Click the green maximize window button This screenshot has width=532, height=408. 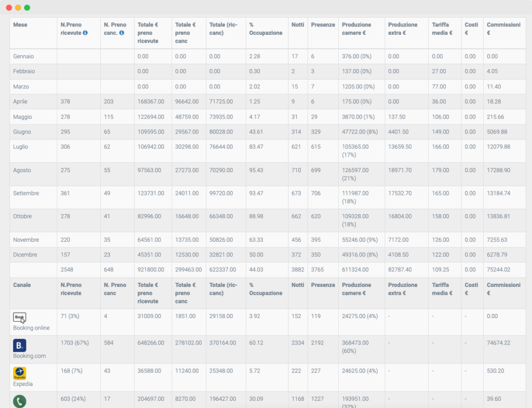27,7
